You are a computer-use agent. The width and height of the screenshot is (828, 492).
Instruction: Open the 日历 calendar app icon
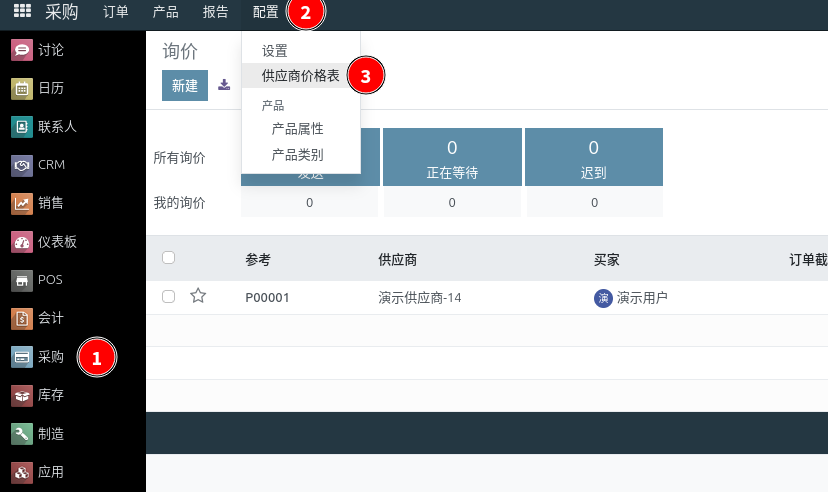coord(22,89)
